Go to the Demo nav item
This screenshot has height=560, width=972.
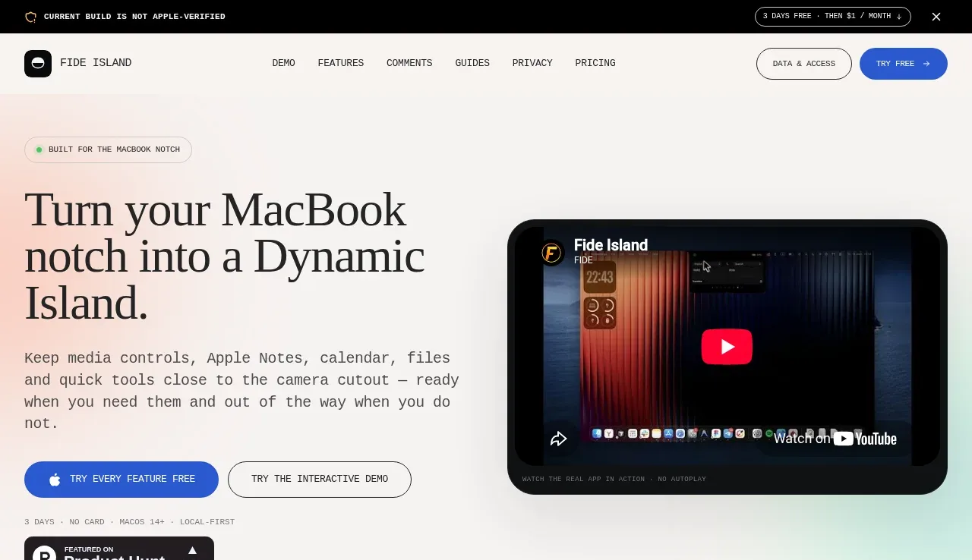tap(283, 64)
